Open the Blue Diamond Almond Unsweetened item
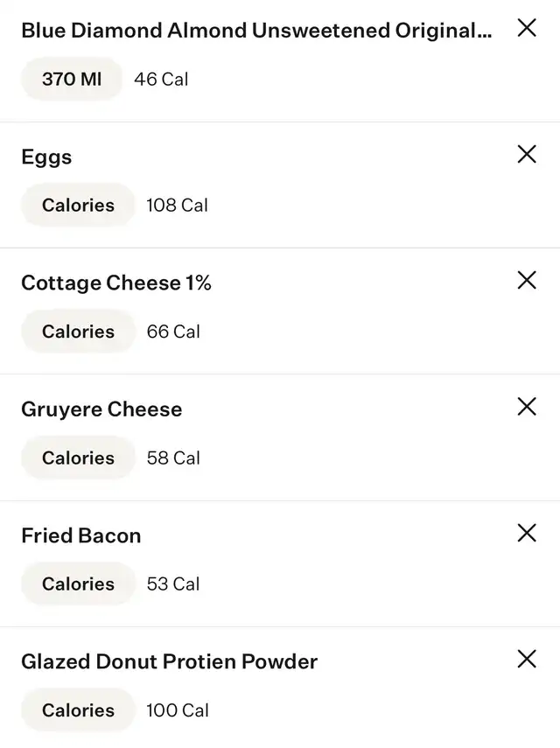Viewport: 560px width, 748px height. coord(255,31)
